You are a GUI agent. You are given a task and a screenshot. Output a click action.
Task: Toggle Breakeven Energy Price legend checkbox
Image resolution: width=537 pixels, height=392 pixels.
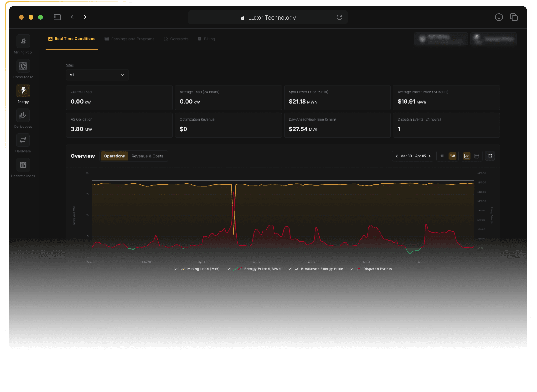point(290,269)
